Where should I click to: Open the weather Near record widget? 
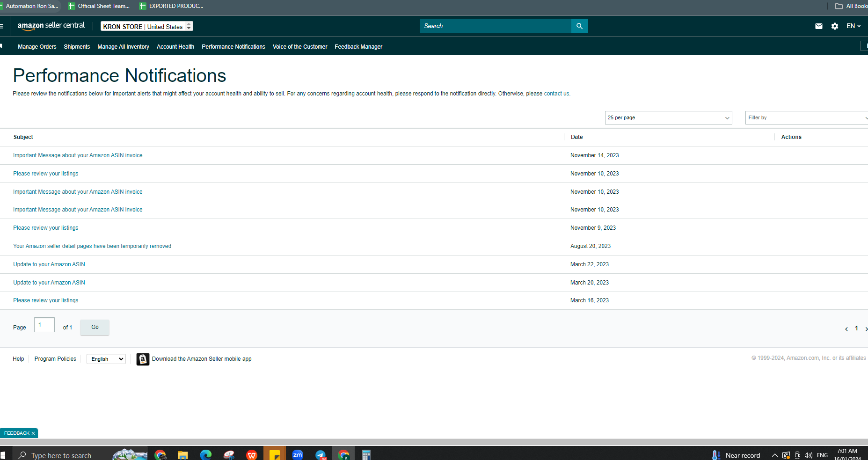click(736, 455)
